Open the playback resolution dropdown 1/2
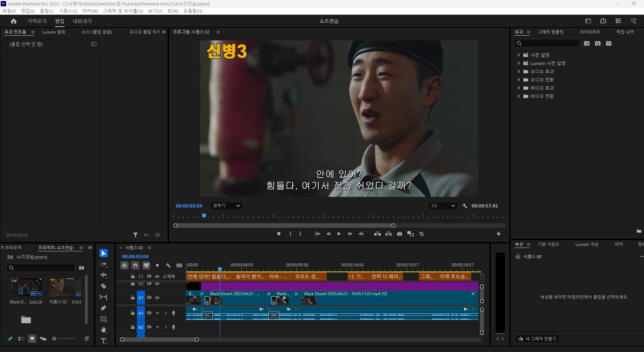Viewport: 644px width, 352px height. pos(443,206)
